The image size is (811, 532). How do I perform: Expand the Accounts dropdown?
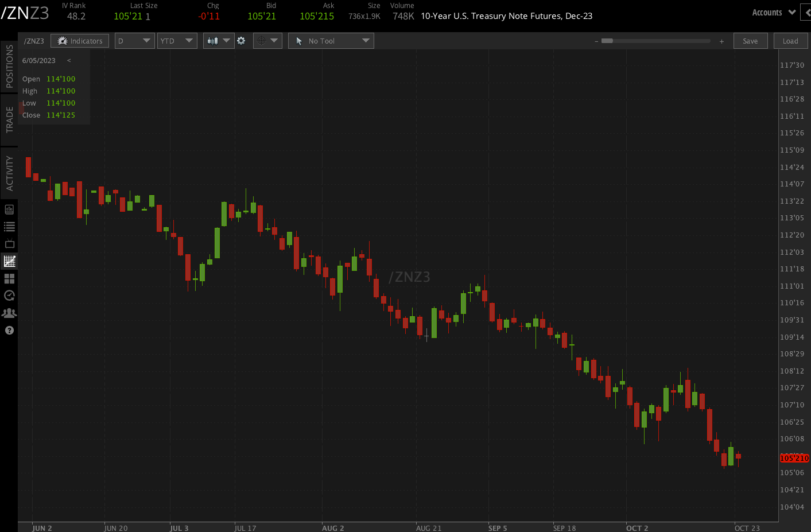[774, 12]
